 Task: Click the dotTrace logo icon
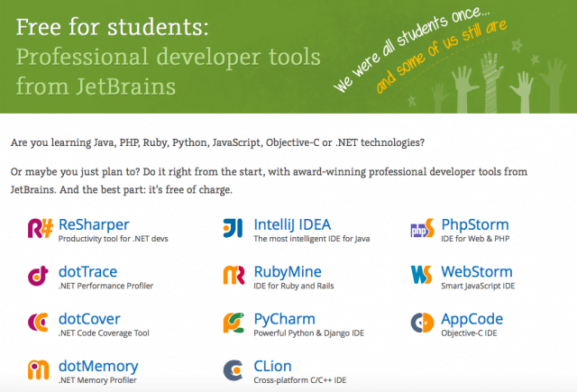40,277
